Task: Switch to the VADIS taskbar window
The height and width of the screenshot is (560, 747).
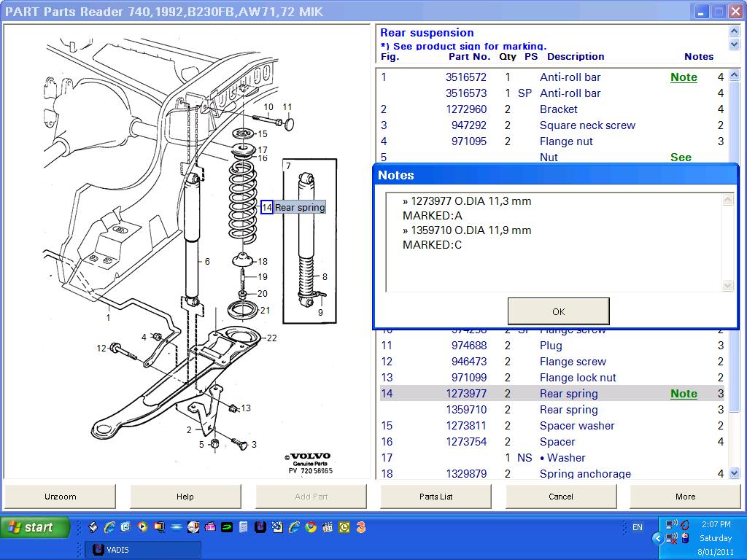Action: coord(142,551)
